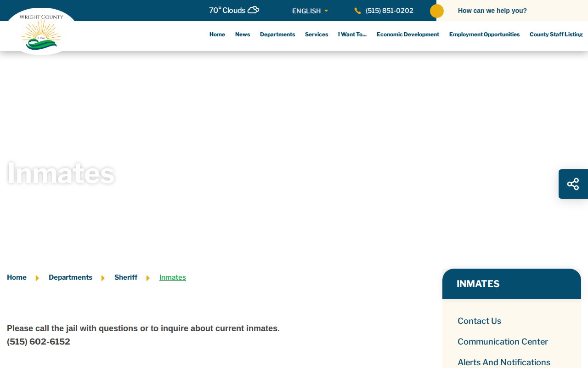This screenshot has width=588, height=368.
Task: Click the orange phone handset icon
Action: pos(357,11)
